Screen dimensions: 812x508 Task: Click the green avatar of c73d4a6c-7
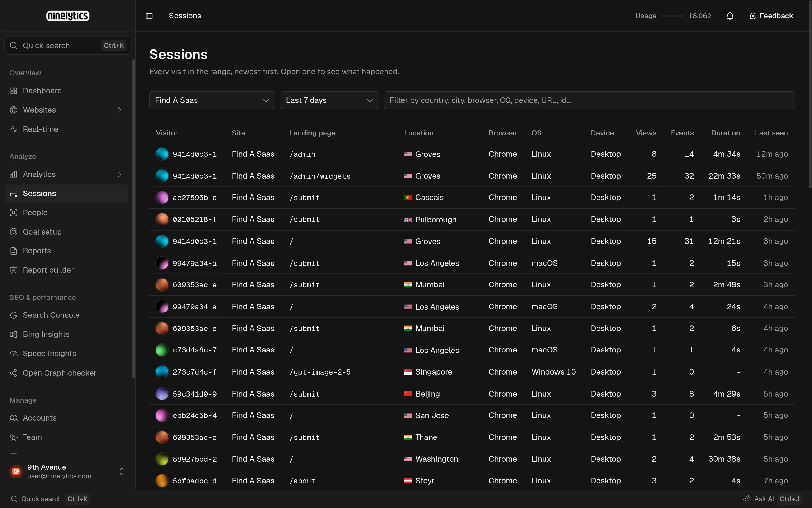[x=162, y=350]
